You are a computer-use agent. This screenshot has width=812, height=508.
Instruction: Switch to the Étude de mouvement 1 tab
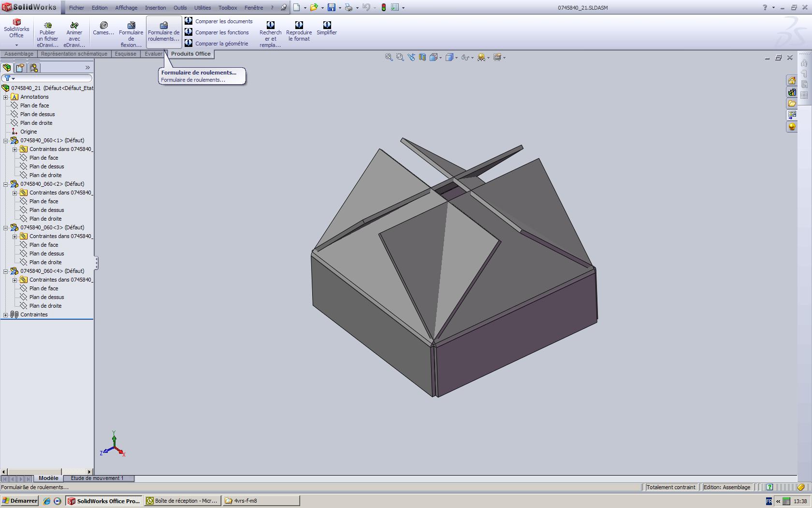(98, 478)
